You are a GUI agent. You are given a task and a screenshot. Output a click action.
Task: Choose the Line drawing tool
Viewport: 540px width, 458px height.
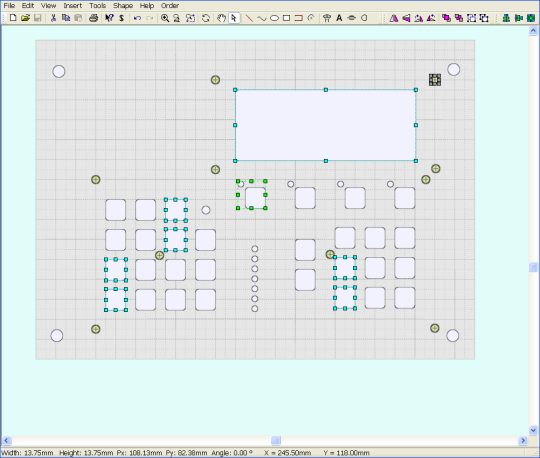coord(249,18)
